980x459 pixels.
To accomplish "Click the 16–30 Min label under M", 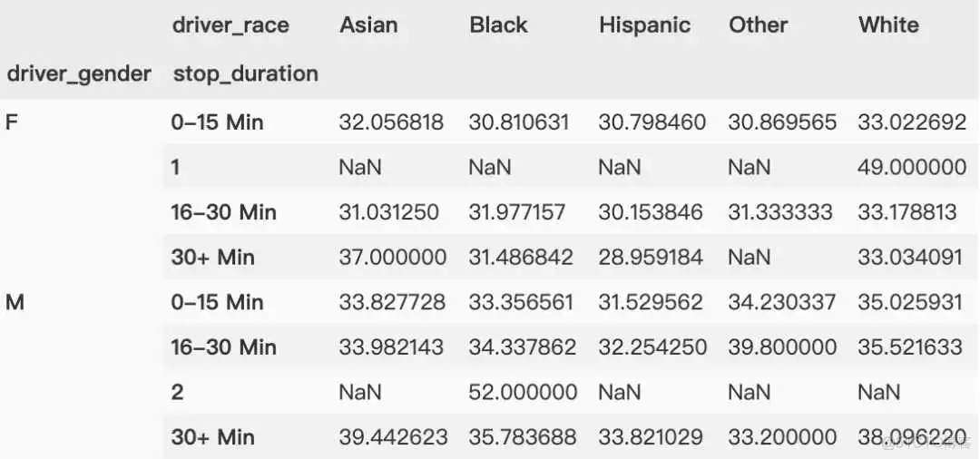I will pos(223,347).
